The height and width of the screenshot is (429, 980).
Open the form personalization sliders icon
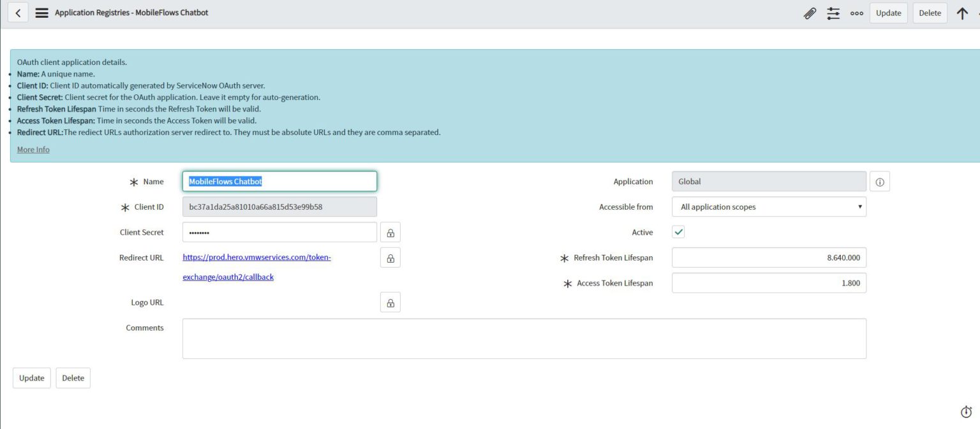tap(833, 13)
